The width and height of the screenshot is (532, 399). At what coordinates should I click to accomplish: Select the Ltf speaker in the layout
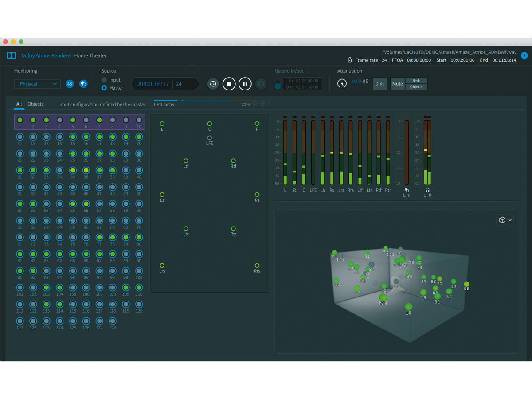[x=186, y=161]
